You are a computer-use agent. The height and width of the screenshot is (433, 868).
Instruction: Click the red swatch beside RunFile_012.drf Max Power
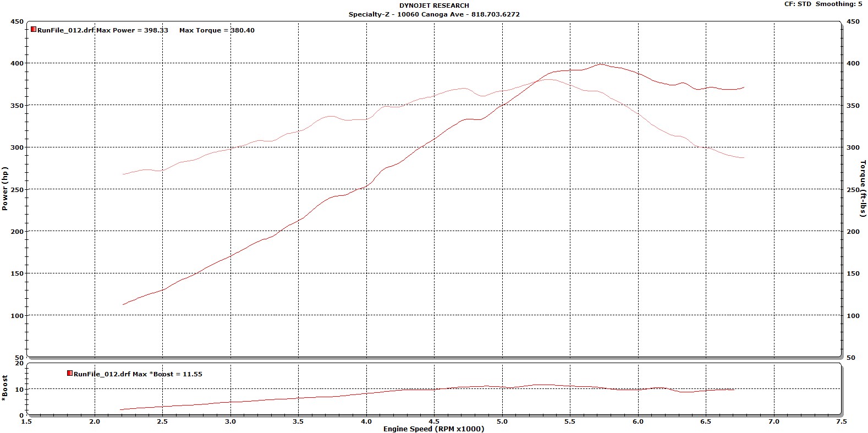tap(34, 30)
